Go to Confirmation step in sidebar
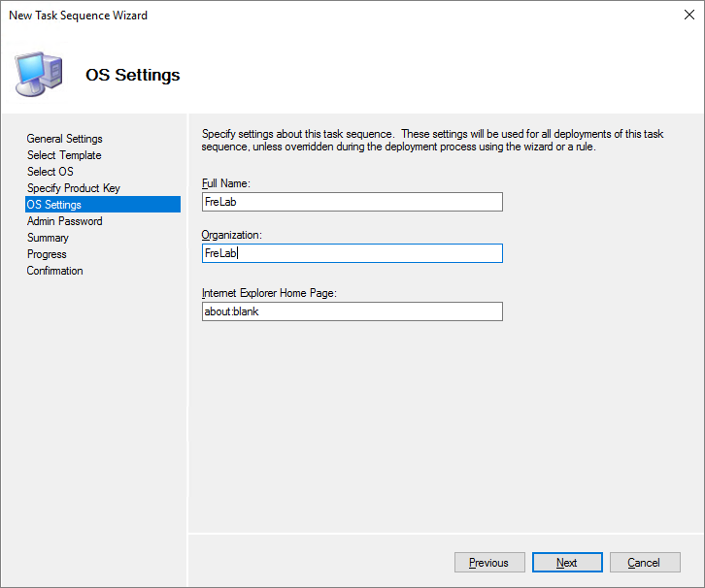 click(x=54, y=271)
